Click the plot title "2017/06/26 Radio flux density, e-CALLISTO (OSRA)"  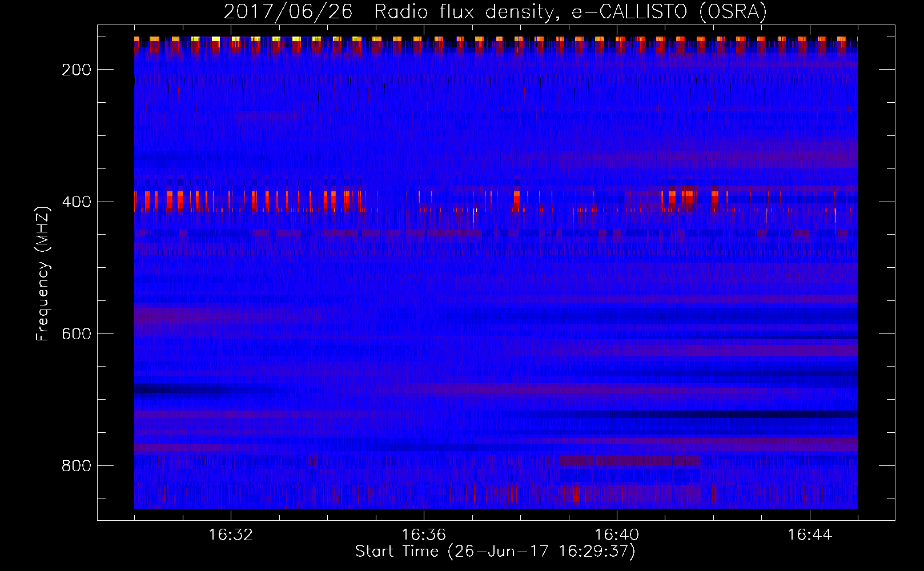tap(495, 12)
